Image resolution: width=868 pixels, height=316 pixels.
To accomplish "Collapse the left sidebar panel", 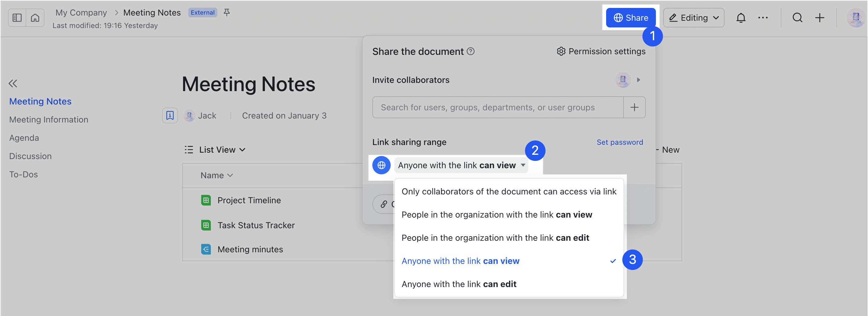I will [17, 17].
